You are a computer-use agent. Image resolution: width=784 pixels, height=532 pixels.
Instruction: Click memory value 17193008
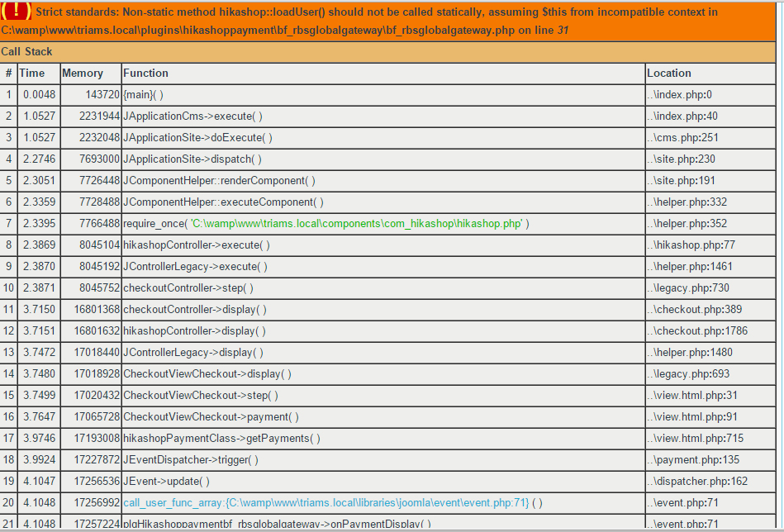[x=97, y=439]
